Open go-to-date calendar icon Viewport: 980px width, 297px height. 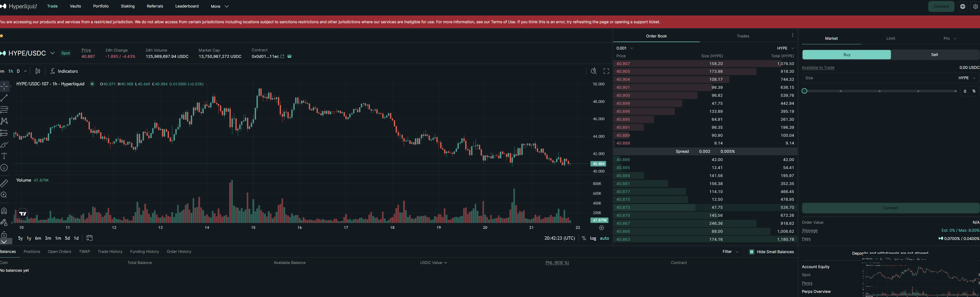[89, 238]
